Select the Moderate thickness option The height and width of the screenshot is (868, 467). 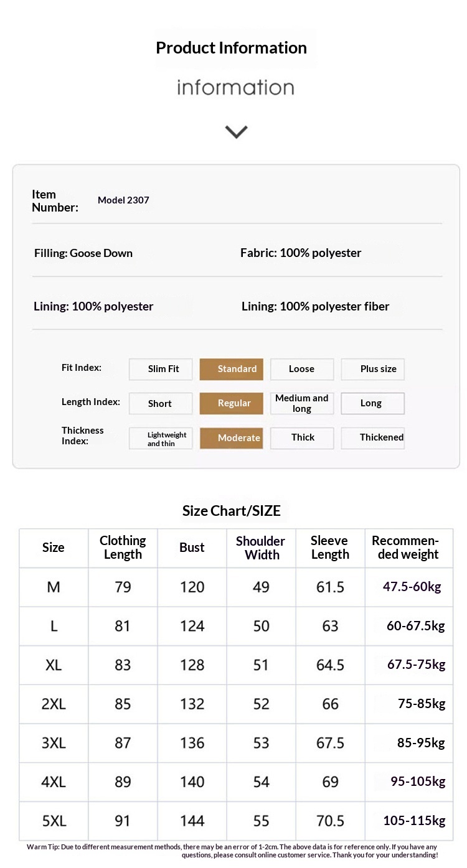pyautogui.click(x=232, y=438)
